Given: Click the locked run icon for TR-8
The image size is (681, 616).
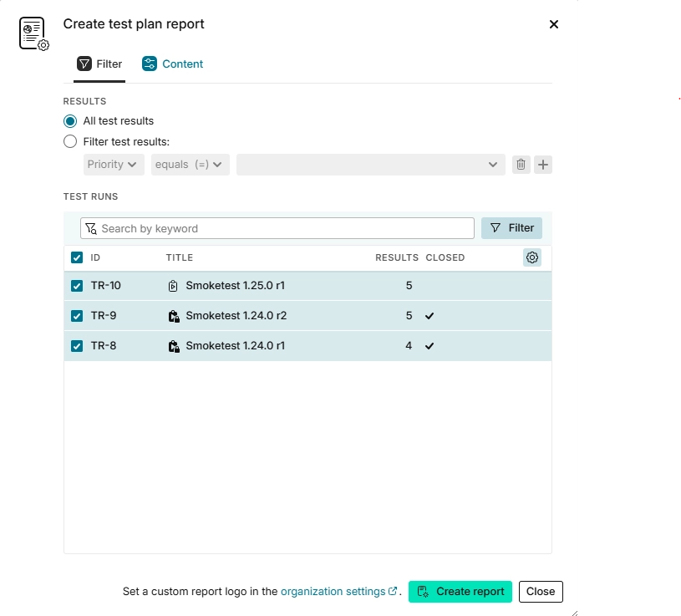Looking at the screenshot, I should pyautogui.click(x=173, y=346).
